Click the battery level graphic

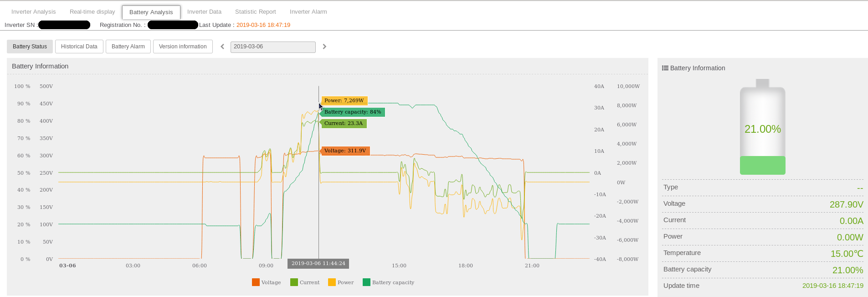tap(762, 128)
